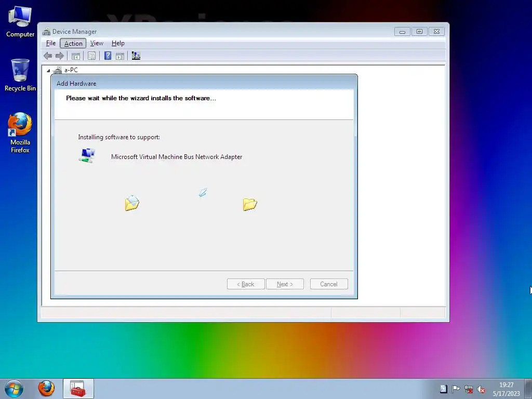Click 'Please wait while the wizard installs' heading

(141, 98)
